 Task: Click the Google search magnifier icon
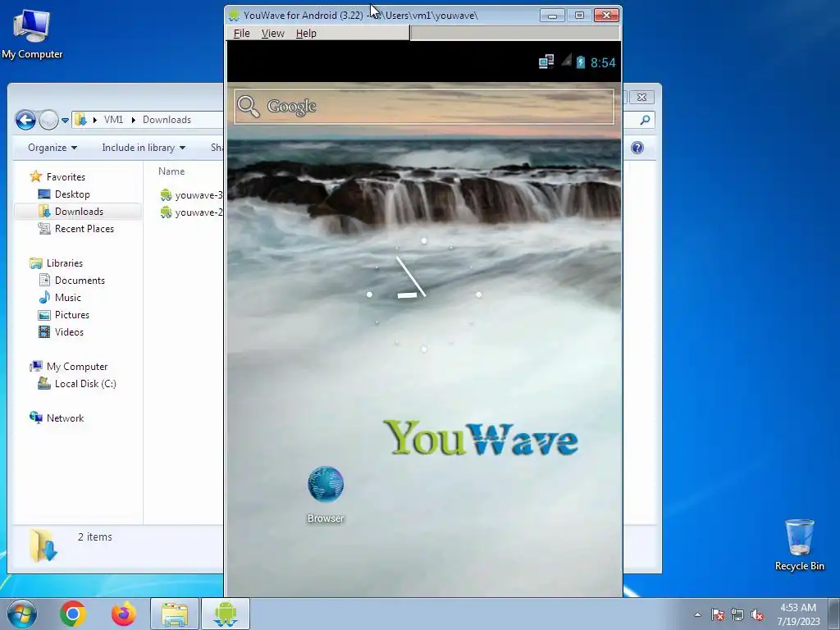click(x=249, y=106)
